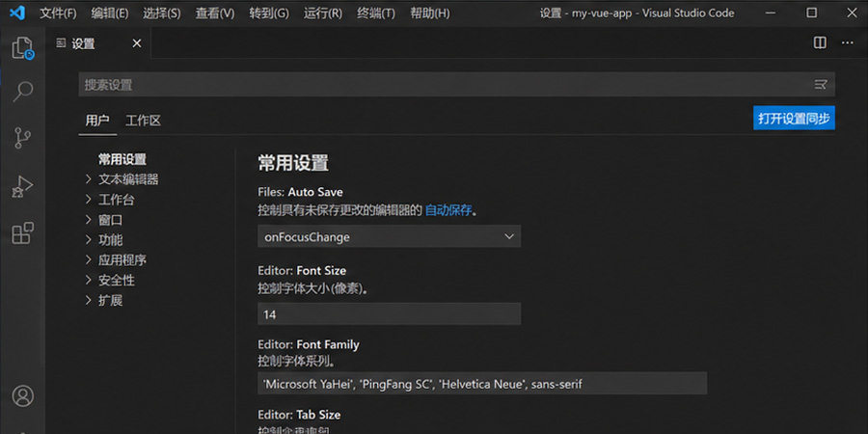Click the Editor: Font Family setting title
868x434 pixels.
click(309, 344)
